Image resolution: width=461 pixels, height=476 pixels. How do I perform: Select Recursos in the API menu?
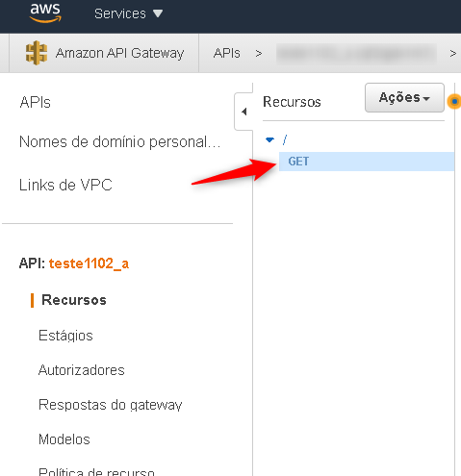74,300
